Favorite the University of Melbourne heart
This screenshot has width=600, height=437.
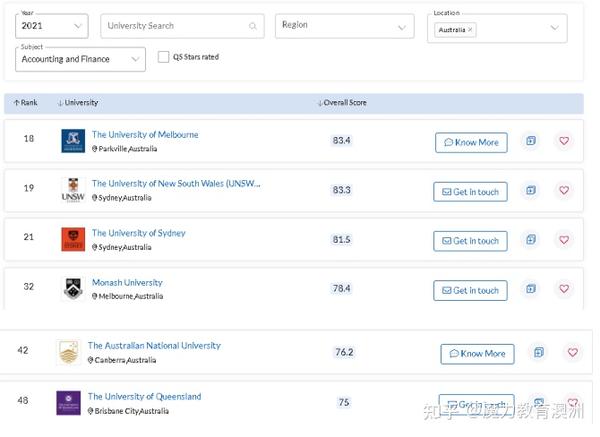coord(564,141)
